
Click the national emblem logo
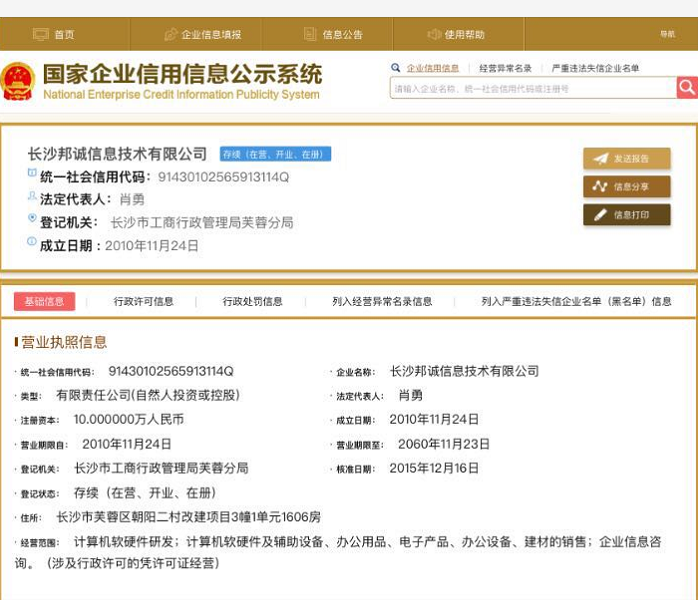coord(18,82)
